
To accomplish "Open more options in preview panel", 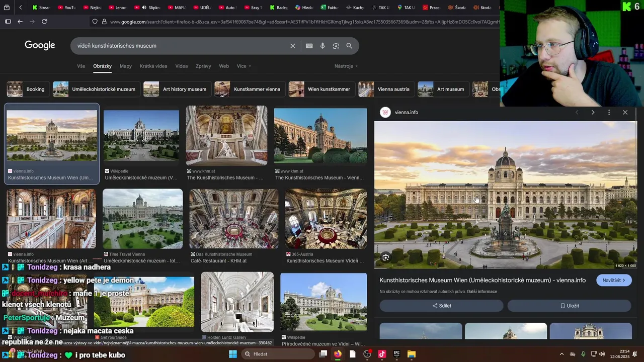I will pos(609,113).
